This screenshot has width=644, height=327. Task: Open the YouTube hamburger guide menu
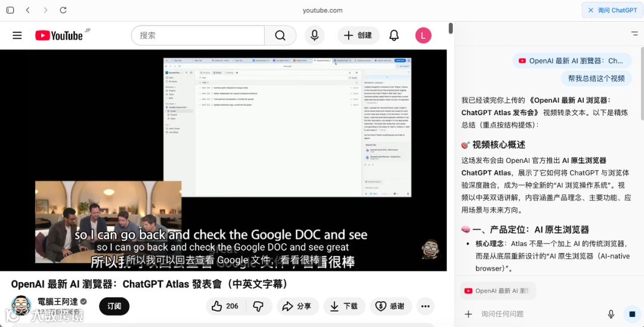pyautogui.click(x=17, y=35)
